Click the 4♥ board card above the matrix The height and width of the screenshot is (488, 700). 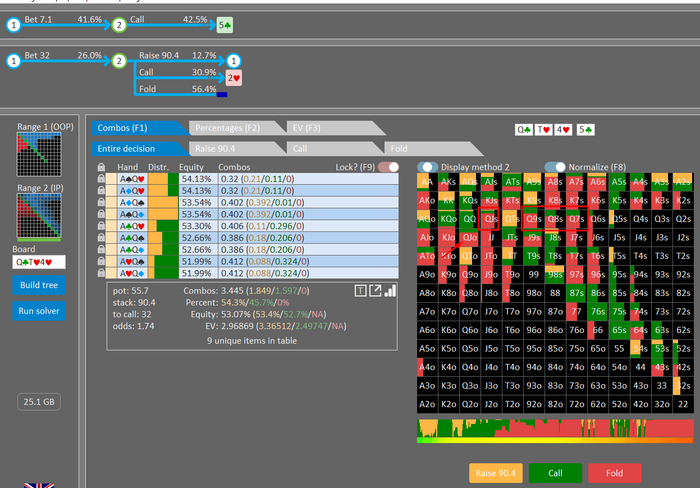pyautogui.click(x=563, y=129)
